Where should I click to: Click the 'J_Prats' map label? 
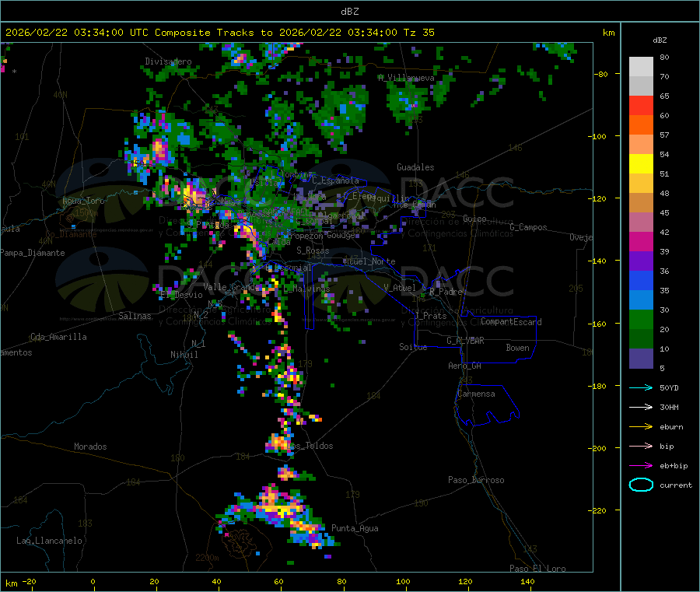point(430,316)
